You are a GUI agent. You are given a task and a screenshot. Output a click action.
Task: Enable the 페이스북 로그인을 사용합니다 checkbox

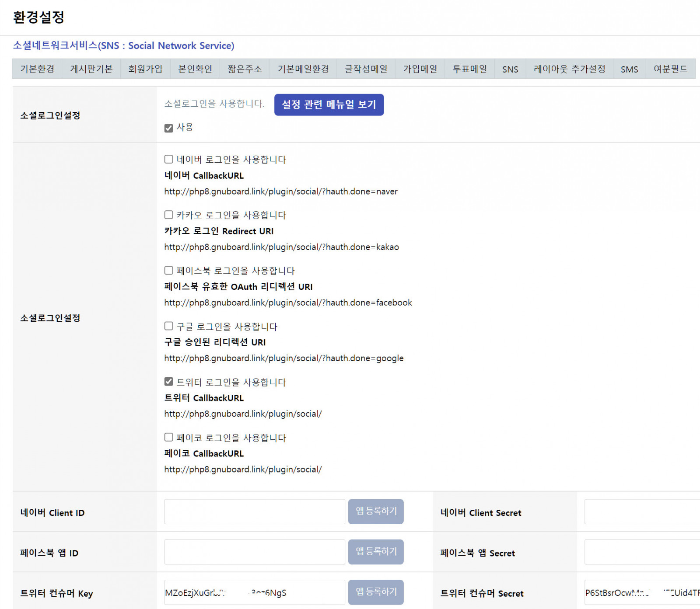[x=168, y=270]
